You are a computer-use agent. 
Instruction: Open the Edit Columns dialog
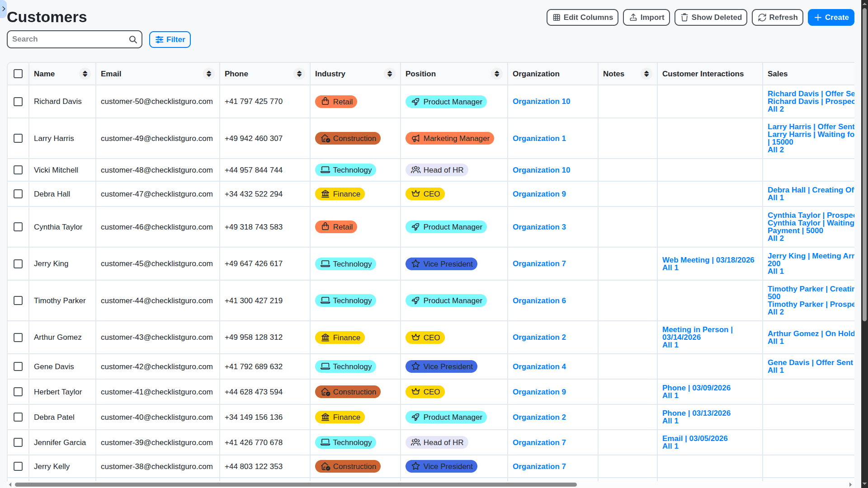[582, 17]
